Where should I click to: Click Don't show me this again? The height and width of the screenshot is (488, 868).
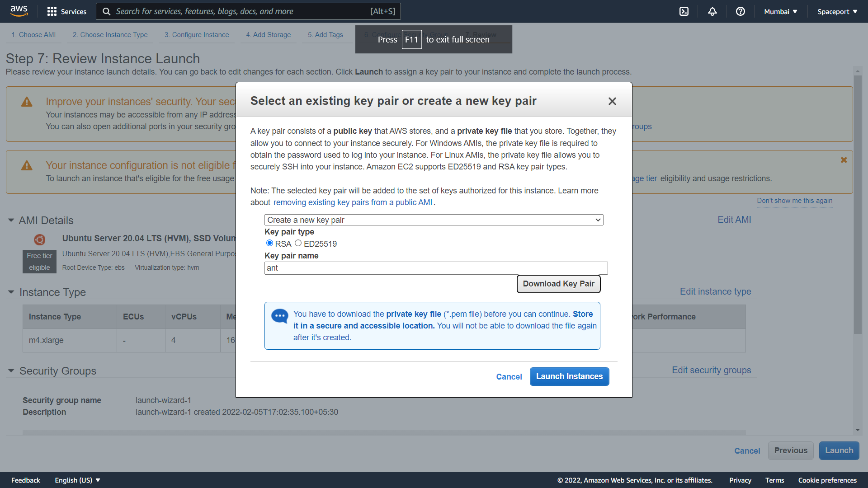click(x=794, y=201)
